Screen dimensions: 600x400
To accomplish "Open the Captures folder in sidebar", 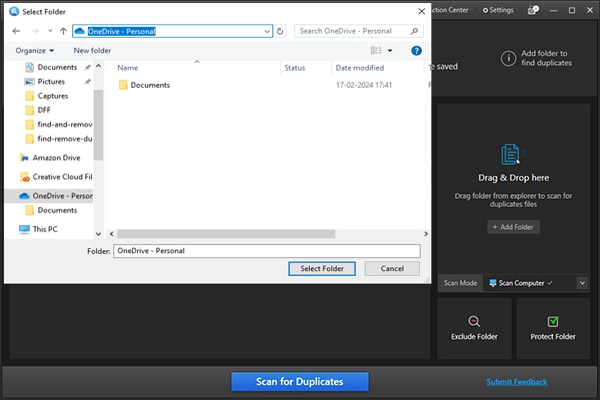I will point(53,96).
